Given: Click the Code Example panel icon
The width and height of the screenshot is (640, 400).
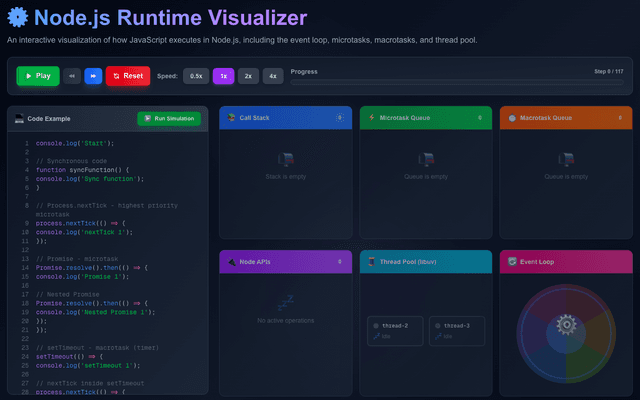Looking at the screenshot, I should [19, 118].
